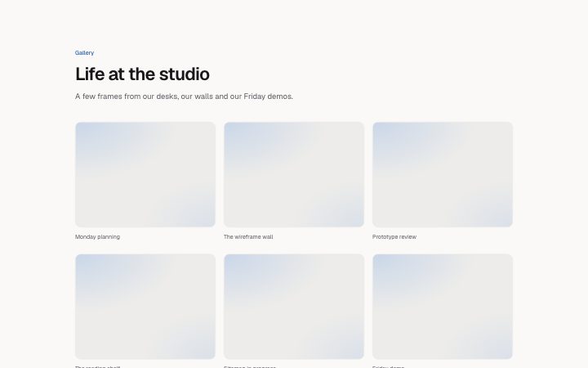Open the Monday planning photo
This screenshot has height=368, width=588.
145,174
